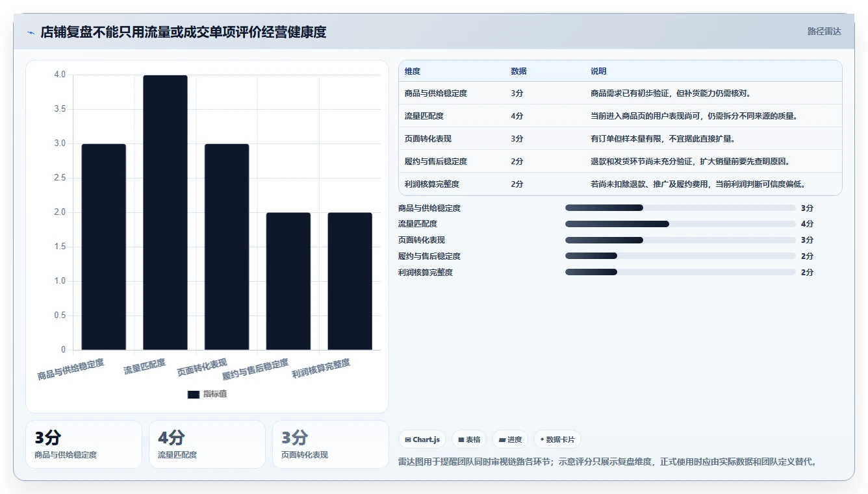Click the 商品与供给稳定度 label in the progress list
Screen dimensions: 868x494
(x=429, y=208)
